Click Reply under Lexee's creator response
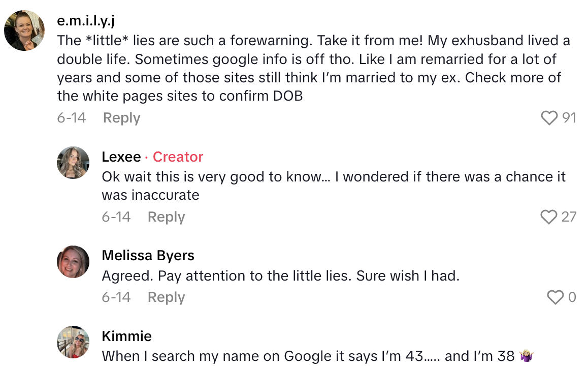Screen dimensions: 588x368 [166, 217]
